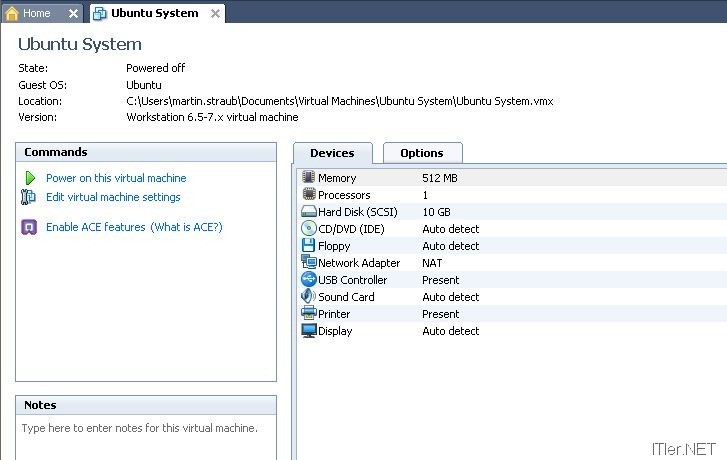The image size is (727, 460).
Task: Click the Ubuntu System page title
Action: click(x=80, y=44)
